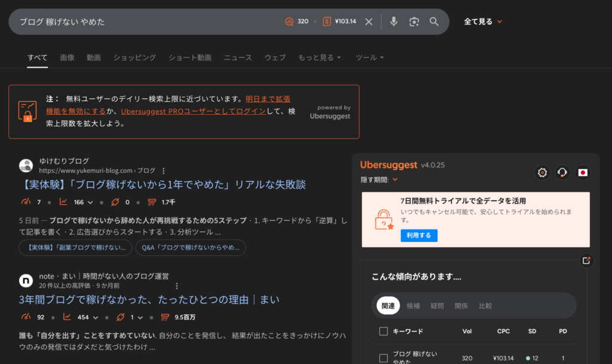Select the 疑問 keyword tab
The image size is (612, 364).
(x=437, y=306)
